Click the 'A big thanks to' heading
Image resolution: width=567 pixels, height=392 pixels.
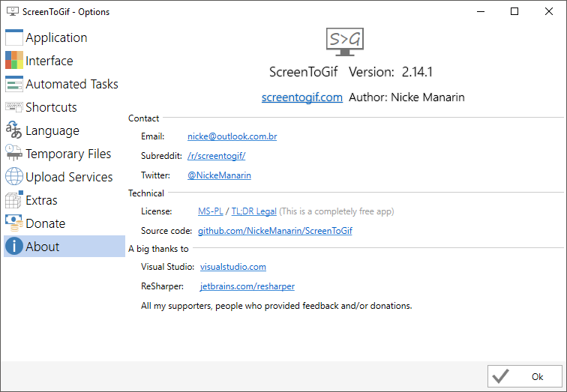click(x=158, y=249)
